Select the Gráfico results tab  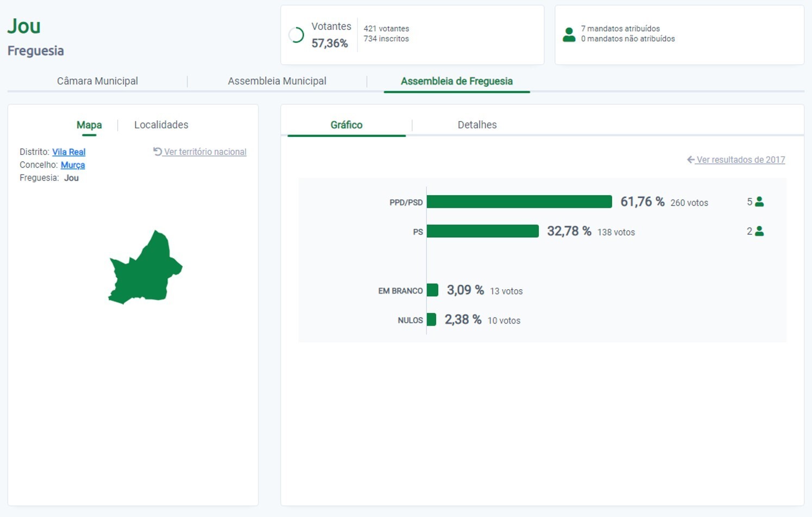coord(346,125)
